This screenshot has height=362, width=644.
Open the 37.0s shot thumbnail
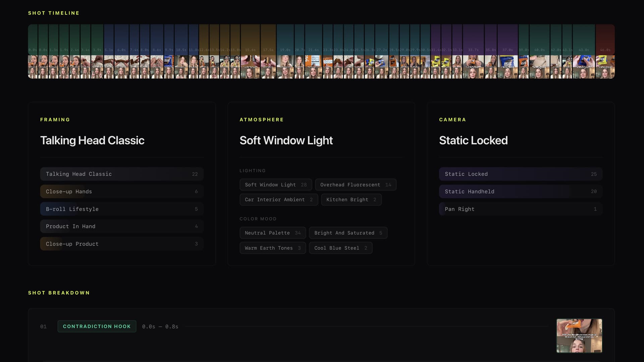(507, 67)
